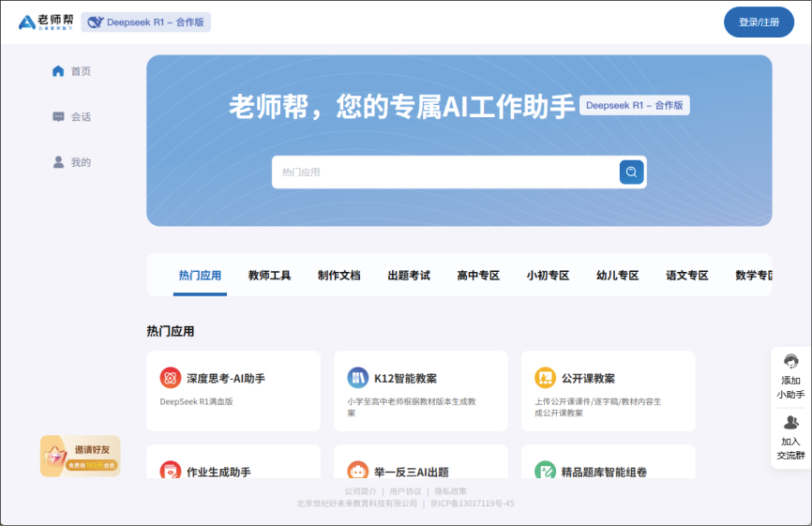Click the 登录/注册 button
Viewport: 812px width, 526px height.
(x=759, y=22)
